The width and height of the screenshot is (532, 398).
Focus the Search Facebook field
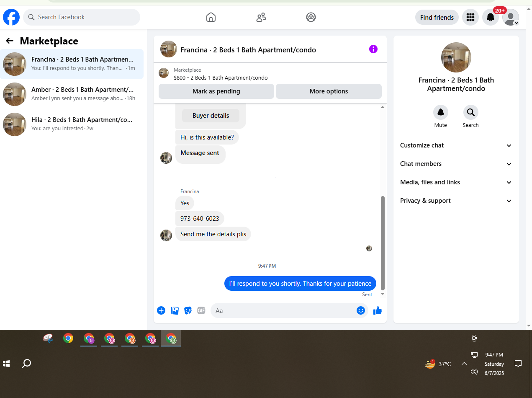82,17
